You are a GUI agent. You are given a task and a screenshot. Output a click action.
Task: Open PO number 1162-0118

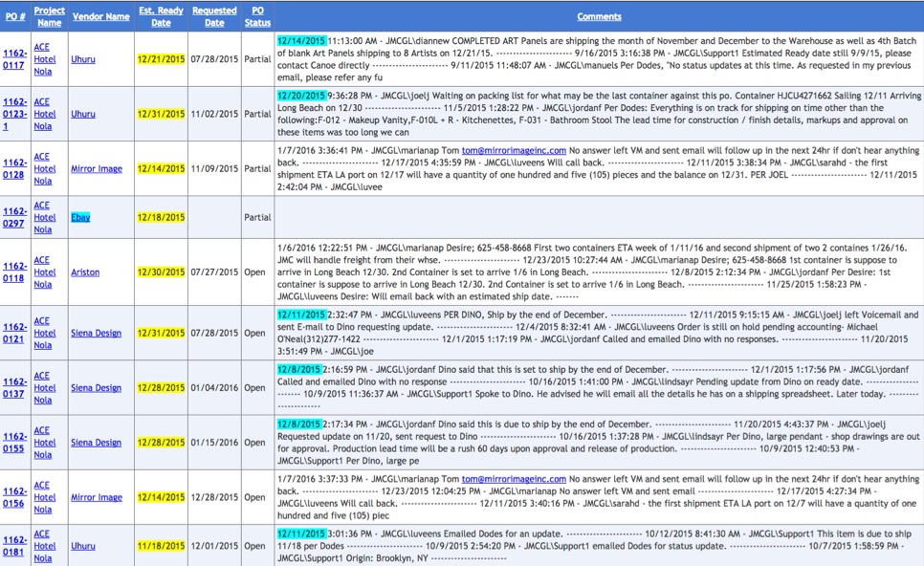14,272
